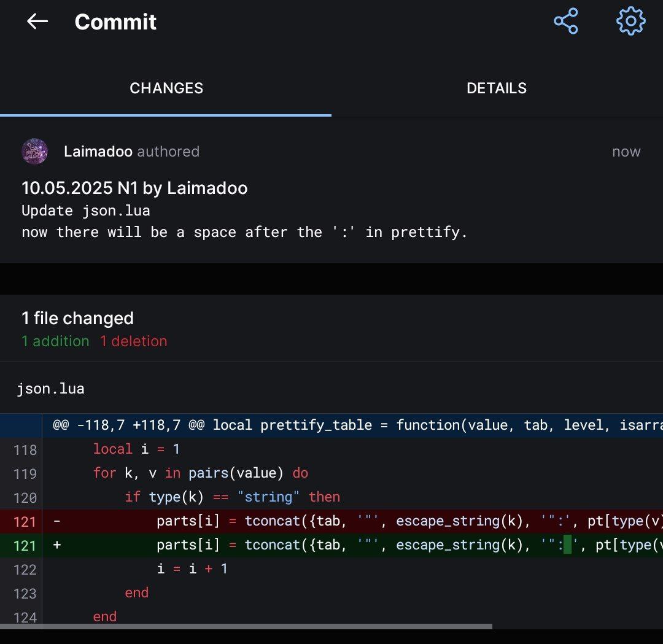
Task: Click the 'Update json.lua' commit message text
Action: [x=86, y=211]
